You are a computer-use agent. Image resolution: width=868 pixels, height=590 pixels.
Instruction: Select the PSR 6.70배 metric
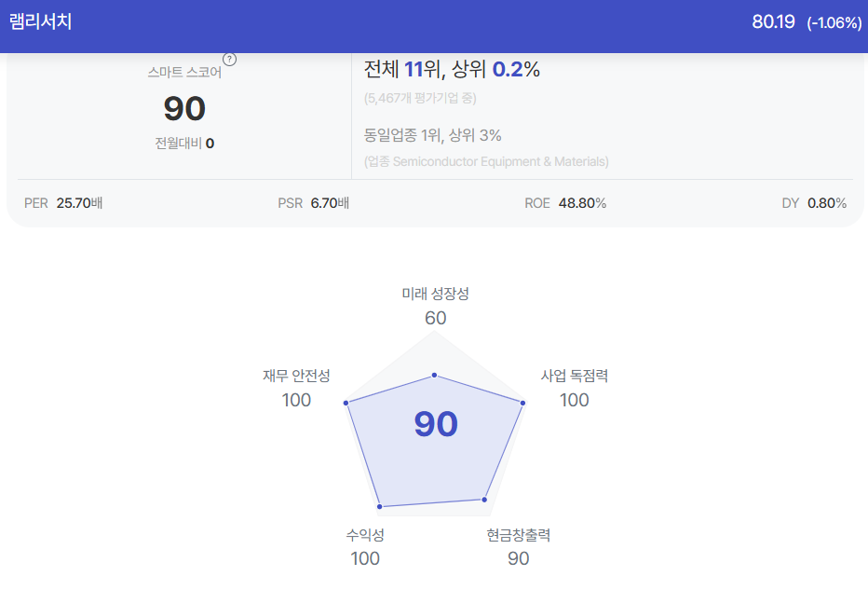(x=313, y=203)
